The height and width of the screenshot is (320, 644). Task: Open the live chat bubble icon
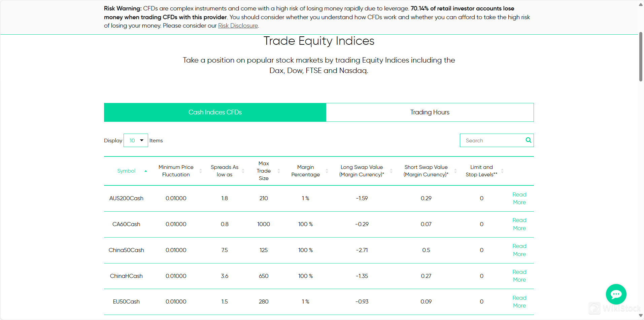[x=616, y=294]
